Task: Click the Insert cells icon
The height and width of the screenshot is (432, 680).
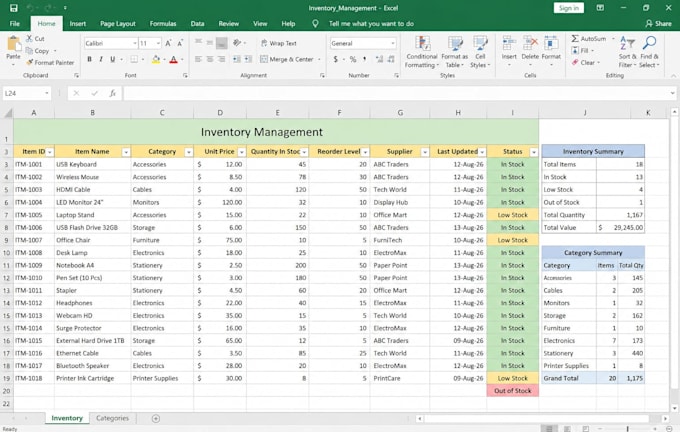Action: point(509,43)
